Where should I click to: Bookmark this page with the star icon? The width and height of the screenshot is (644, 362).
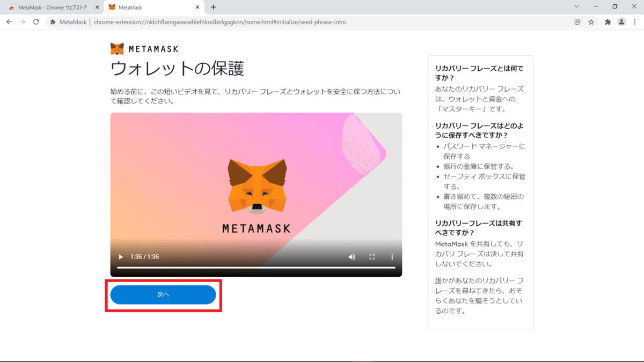point(591,22)
